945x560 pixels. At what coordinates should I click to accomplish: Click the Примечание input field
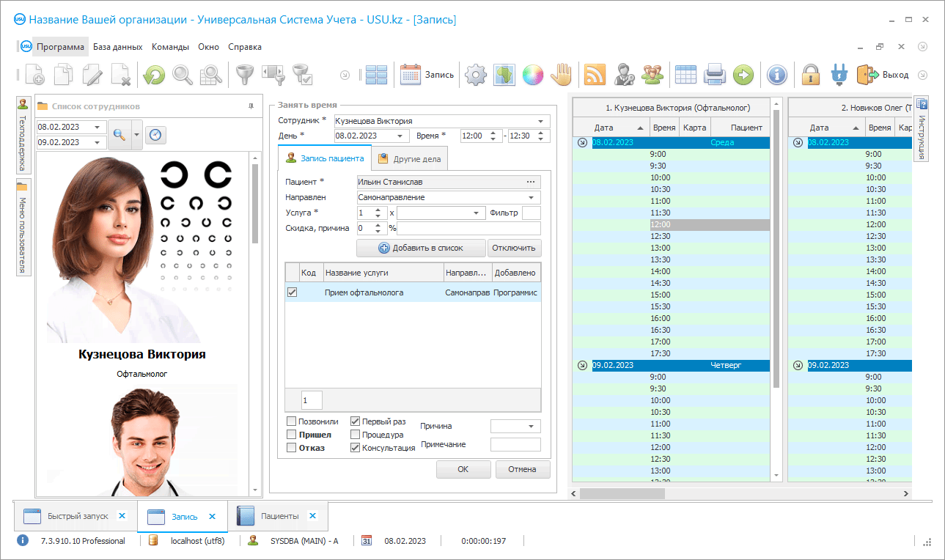click(x=515, y=444)
